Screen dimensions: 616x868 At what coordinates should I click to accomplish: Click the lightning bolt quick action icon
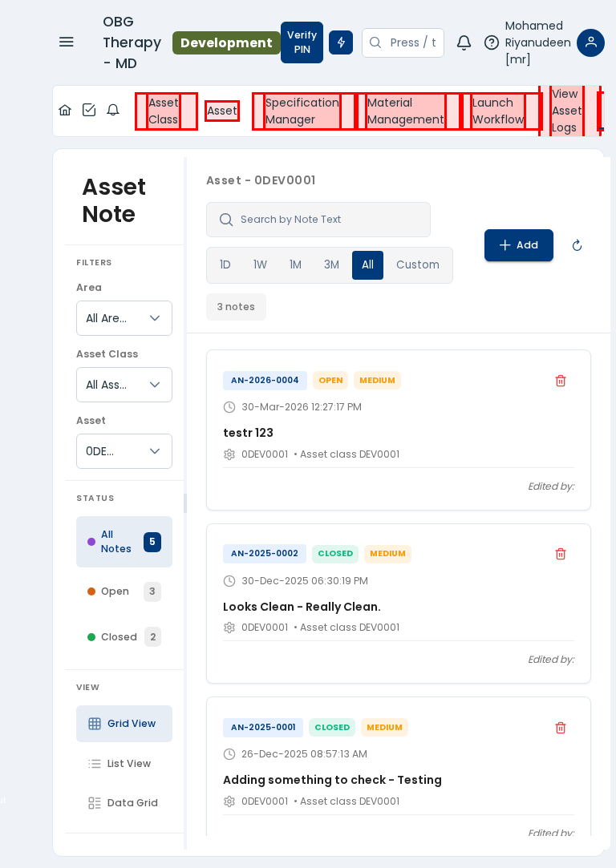(x=341, y=42)
